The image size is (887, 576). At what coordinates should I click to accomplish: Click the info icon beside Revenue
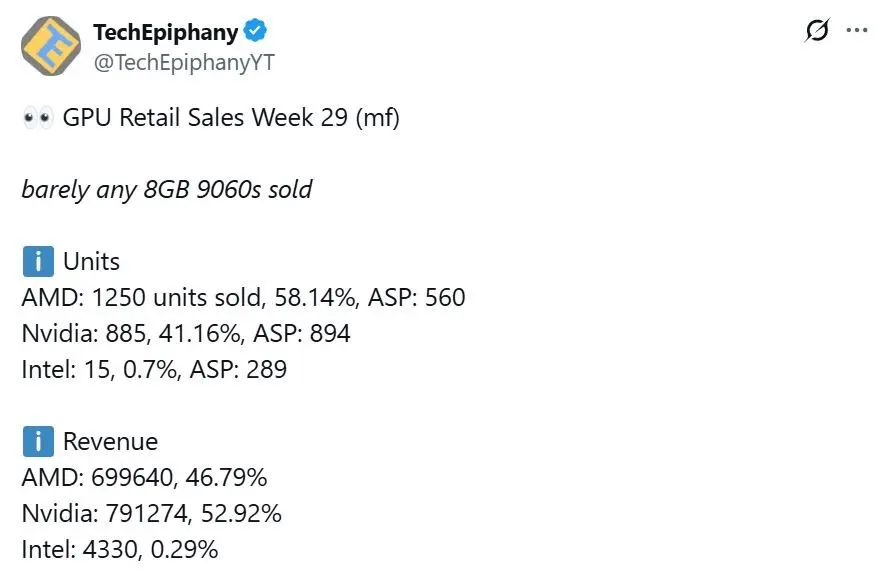[x=37, y=442]
